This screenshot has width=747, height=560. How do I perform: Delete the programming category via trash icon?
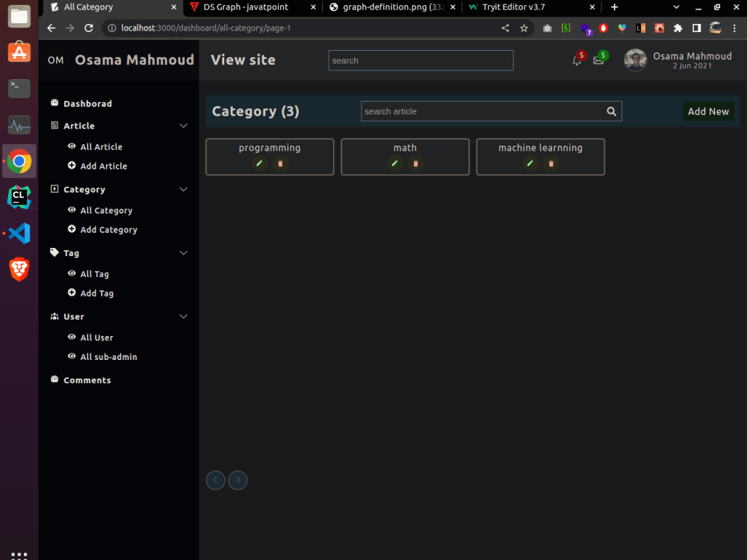(x=280, y=164)
